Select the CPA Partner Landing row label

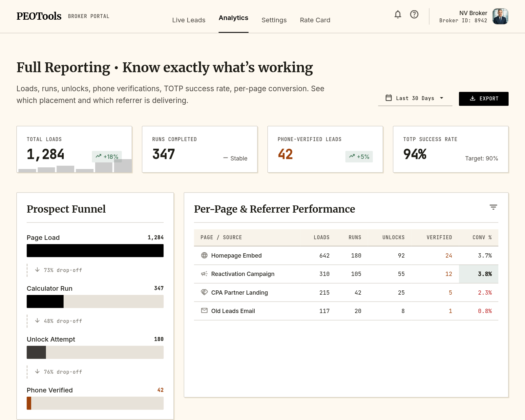(240, 293)
